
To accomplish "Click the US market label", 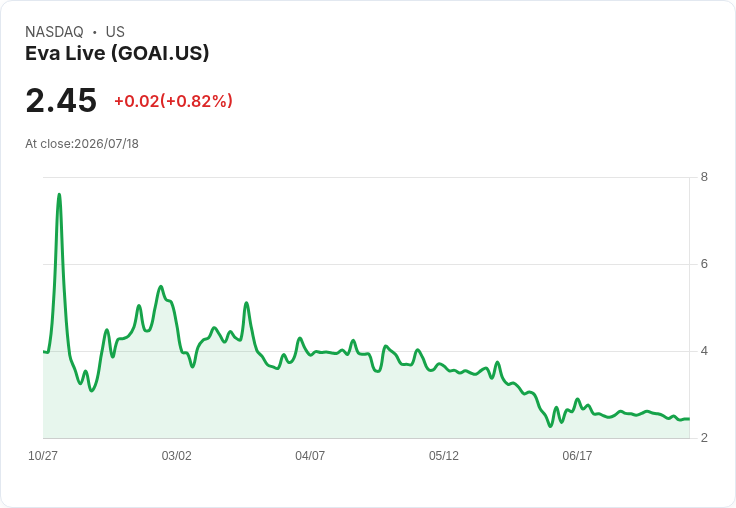I will pyautogui.click(x=115, y=32).
